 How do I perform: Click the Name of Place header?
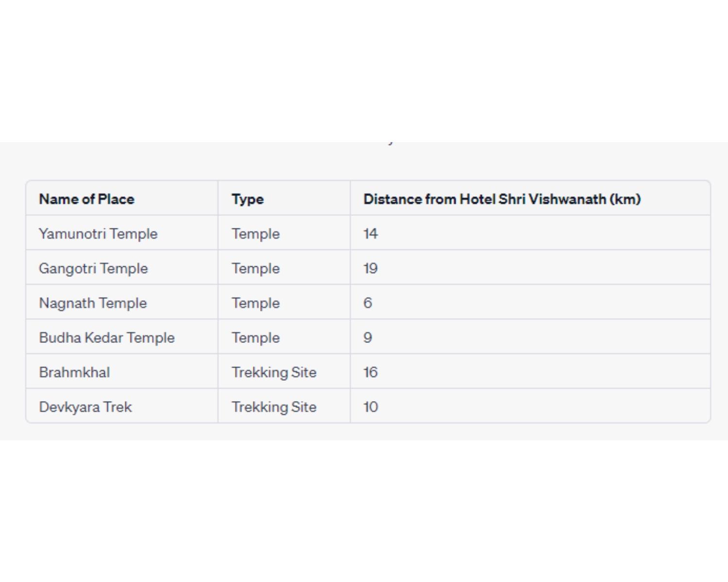point(87,199)
